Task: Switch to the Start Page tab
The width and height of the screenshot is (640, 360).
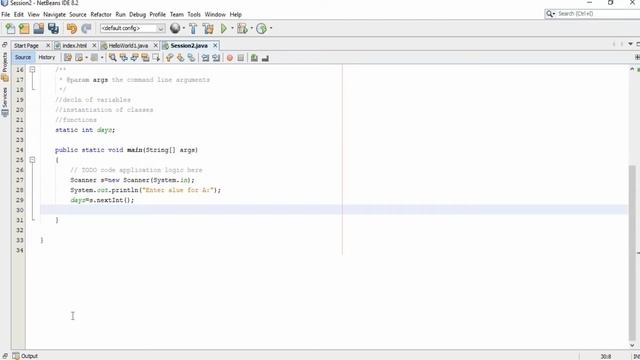Action: click(x=27, y=46)
